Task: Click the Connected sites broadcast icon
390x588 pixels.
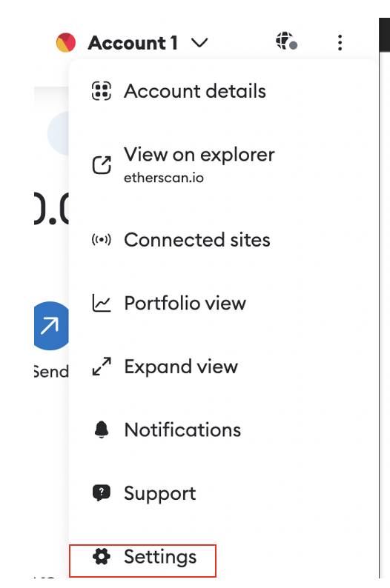Action: point(102,240)
